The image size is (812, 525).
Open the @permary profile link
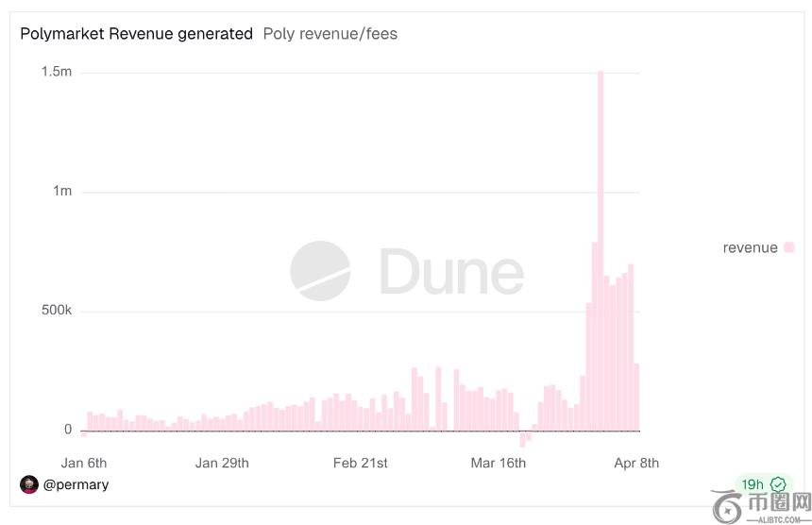pos(76,484)
